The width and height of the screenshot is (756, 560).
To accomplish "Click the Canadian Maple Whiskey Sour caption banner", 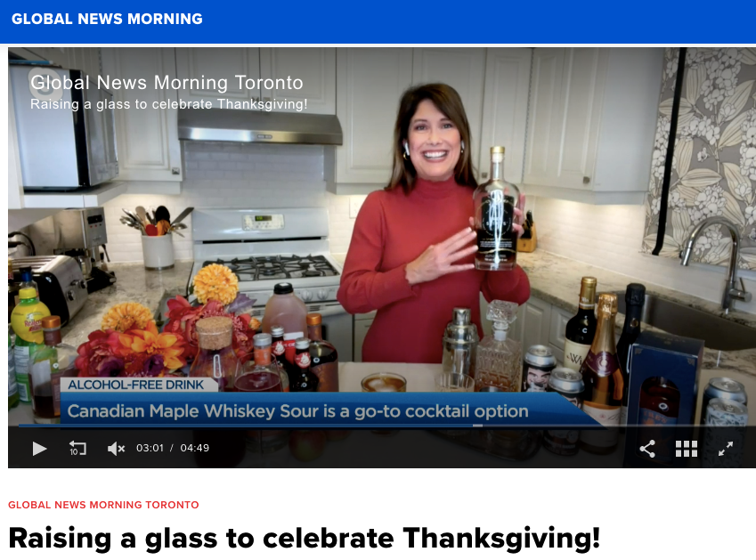I will pyautogui.click(x=298, y=411).
